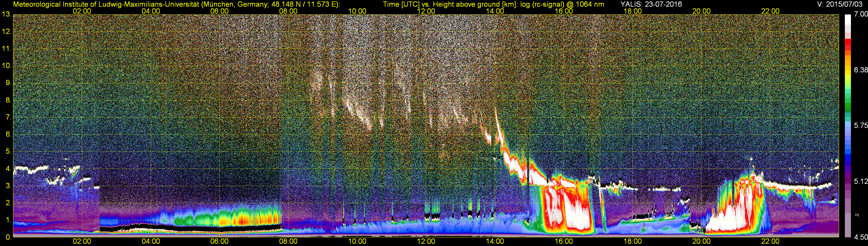Click the 4.50 color scale value
This screenshot has height=246, width=868.
click(x=860, y=237)
